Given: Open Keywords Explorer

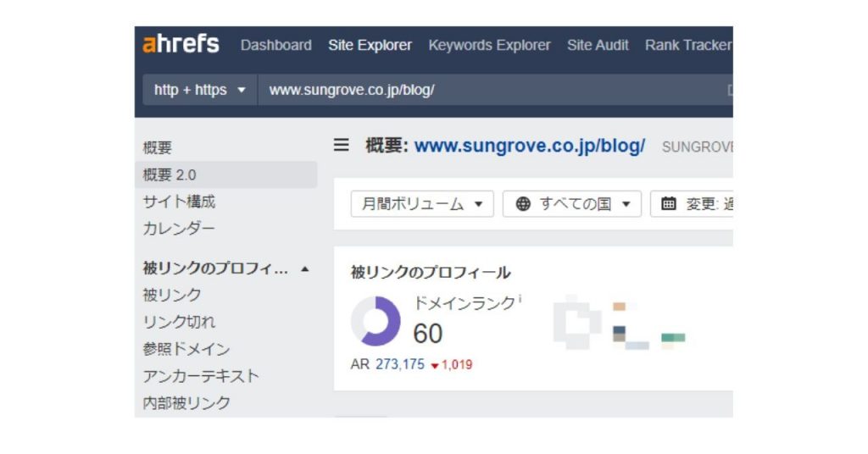Looking at the screenshot, I should click(489, 45).
